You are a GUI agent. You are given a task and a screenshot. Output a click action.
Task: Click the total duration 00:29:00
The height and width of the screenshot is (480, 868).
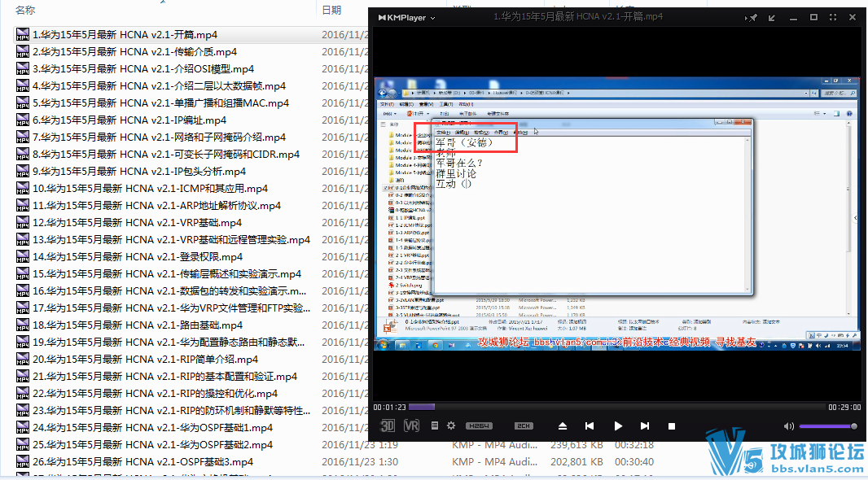(x=844, y=407)
